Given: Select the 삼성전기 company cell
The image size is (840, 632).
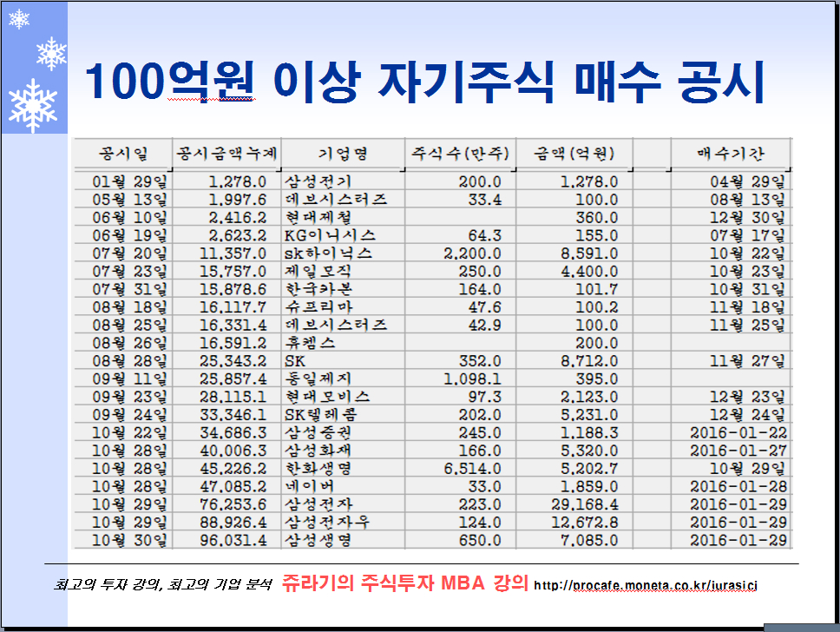Looking at the screenshot, I should pos(318,181).
